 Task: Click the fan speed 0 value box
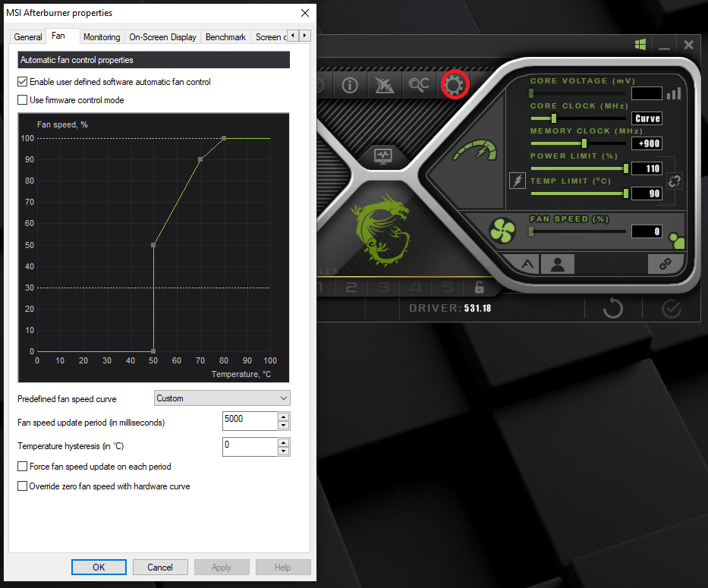[647, 231]
